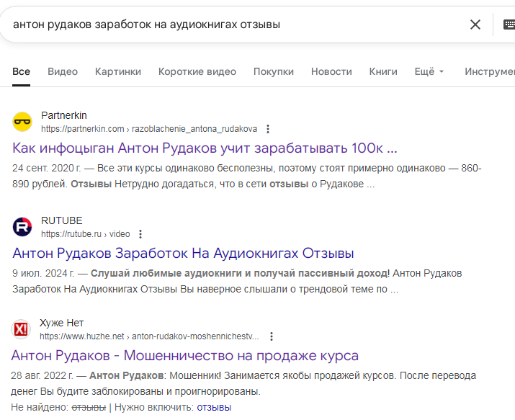Open 'Мошенничество на продаже курса' result
The image size is (515, 420).
tap(185, 356)
